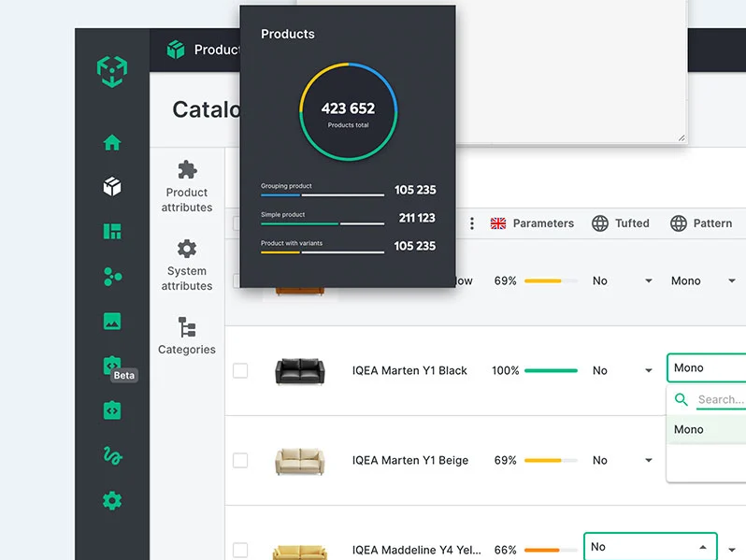Click the image gallery icon in sidebar

tap(112, 322)
